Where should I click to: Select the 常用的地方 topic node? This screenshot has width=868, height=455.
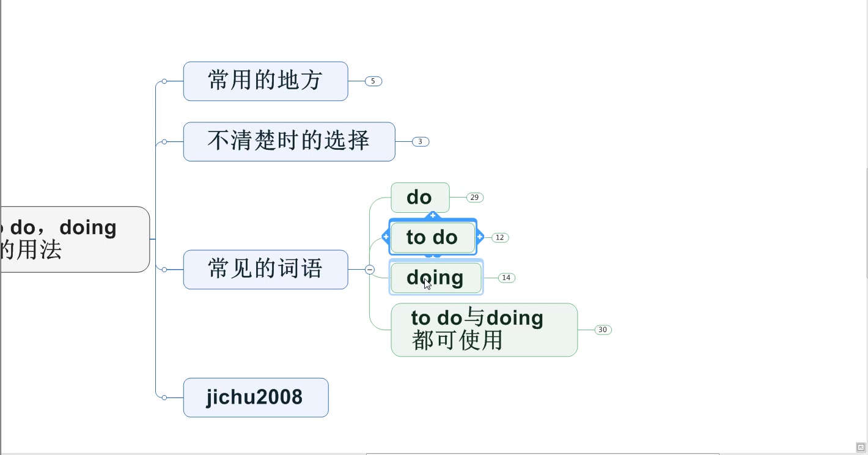click(x=265, y=81)
